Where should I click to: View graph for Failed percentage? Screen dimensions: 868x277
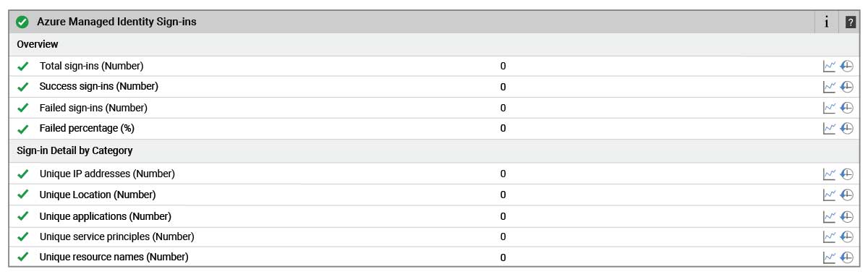click(x=829, y=128)
